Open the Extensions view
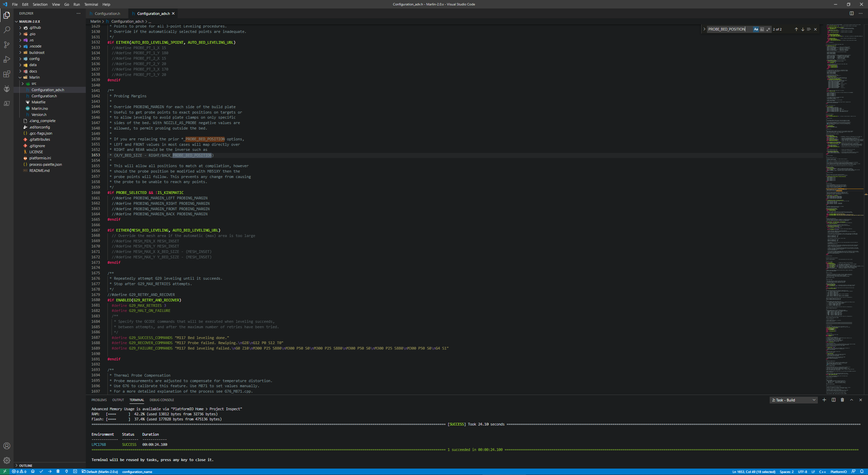The height and width of the screenshot is (475, 868). (x=7, y=74)
